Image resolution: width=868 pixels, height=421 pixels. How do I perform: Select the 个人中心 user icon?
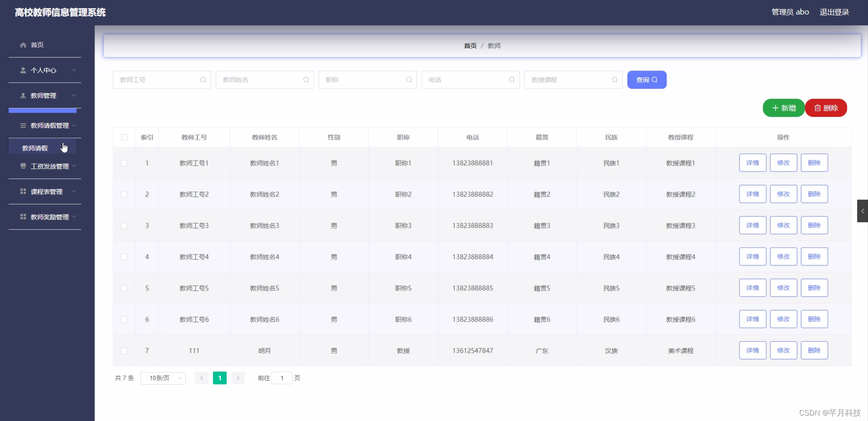(23, 70)
